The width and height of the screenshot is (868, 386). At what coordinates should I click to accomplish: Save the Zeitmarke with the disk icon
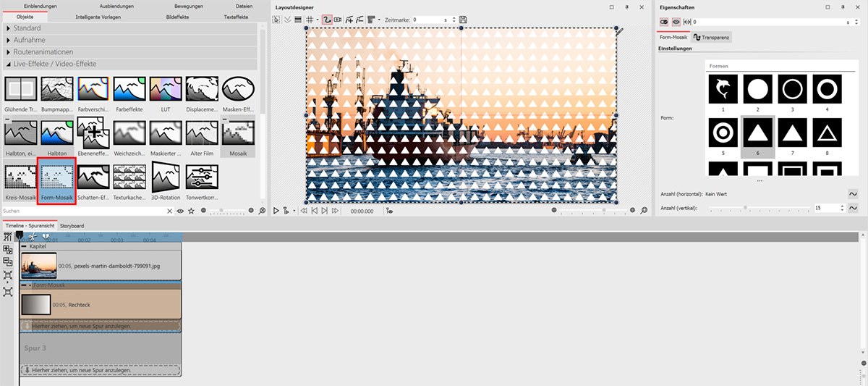point(463,20)
